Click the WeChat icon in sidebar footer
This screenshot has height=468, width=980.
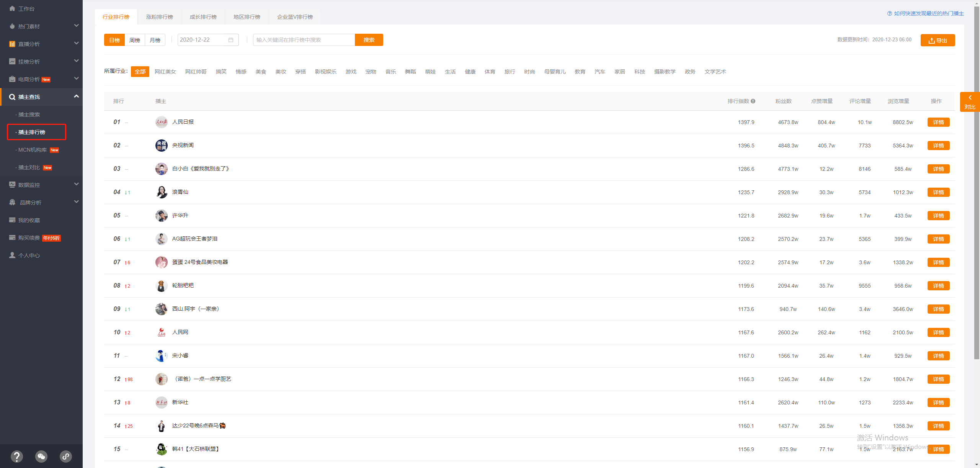coord(41,456)
